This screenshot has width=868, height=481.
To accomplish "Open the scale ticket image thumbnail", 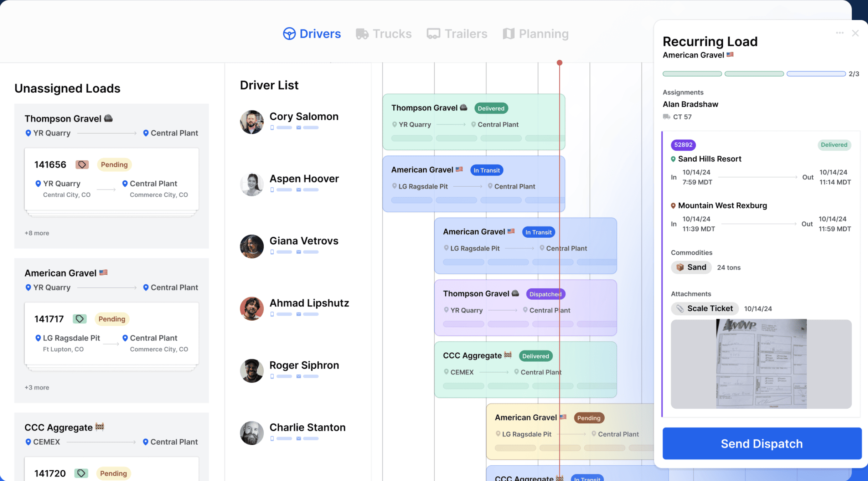I will coord(761,363).
